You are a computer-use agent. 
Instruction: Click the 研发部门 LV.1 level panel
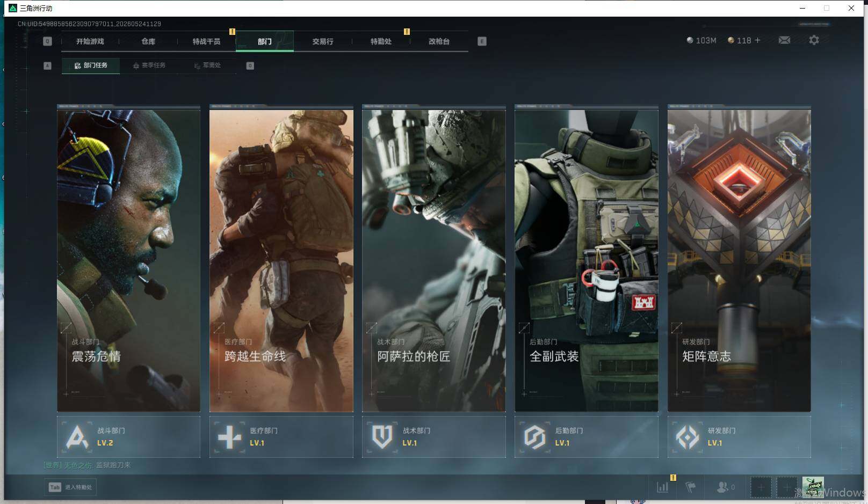[739, 437]
